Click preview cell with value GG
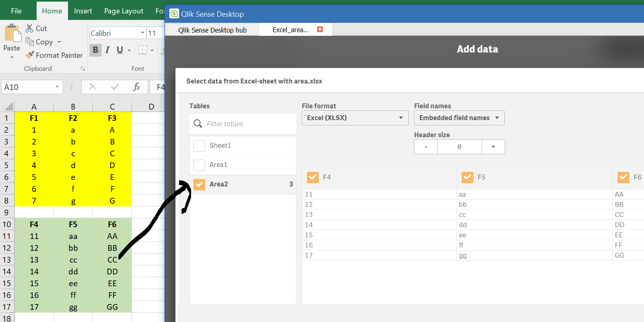Viewport: 644px width, 322px height. click(629, 255)
